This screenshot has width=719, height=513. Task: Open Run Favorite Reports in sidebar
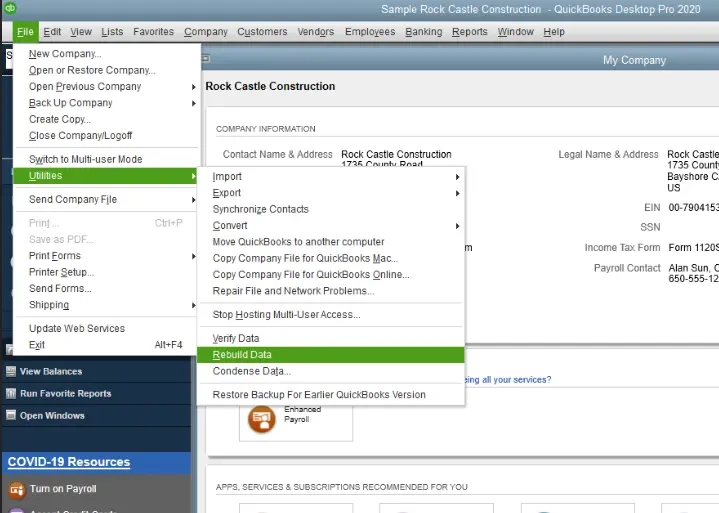coord(66,394)
